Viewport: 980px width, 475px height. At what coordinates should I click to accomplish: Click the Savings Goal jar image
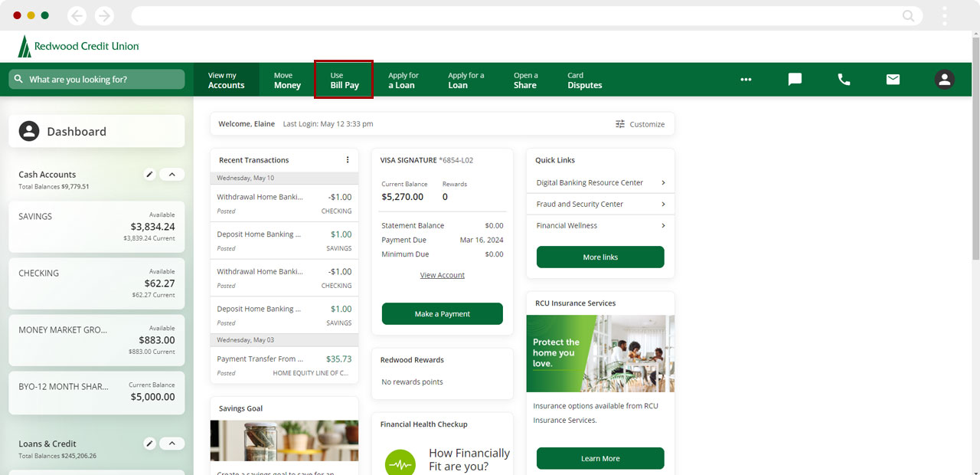pos(284,441)
